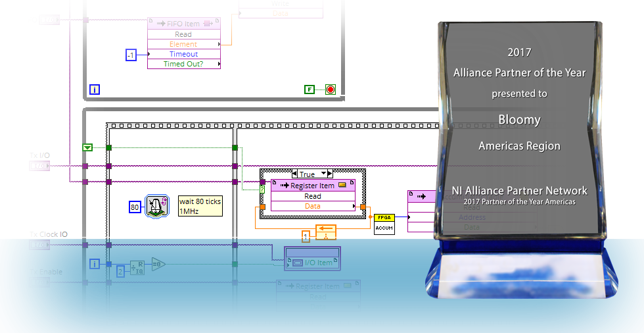Select the -1 timeout constant
The image size is (644, 333).
[x=131, y=55]
